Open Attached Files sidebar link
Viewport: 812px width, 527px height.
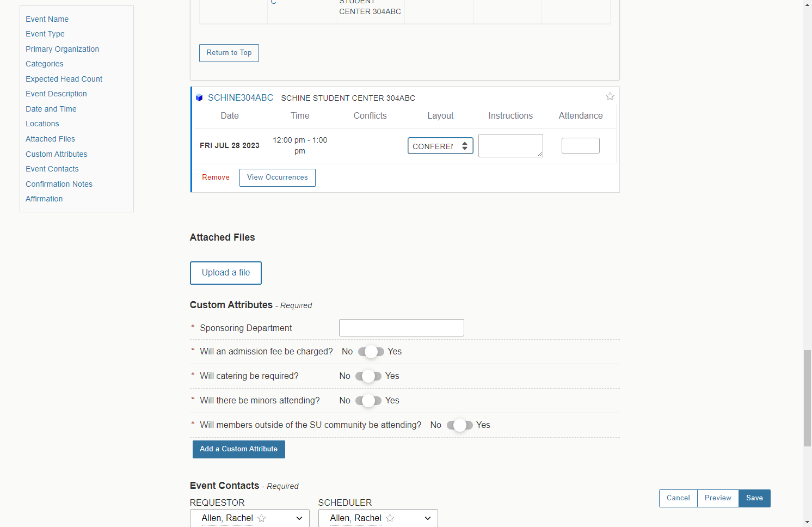[x=50, y=139]
